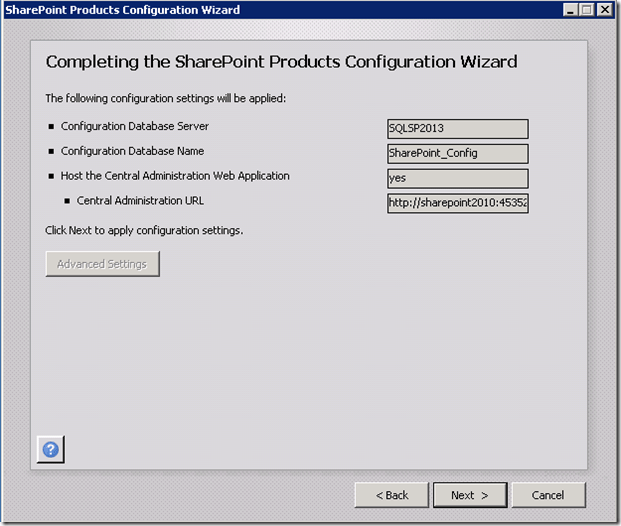Image resolution: width=621 pixels, height=526 pixels.
Task: Click the 'Click Next to apply' instruction text
Action: click(144, 230)
